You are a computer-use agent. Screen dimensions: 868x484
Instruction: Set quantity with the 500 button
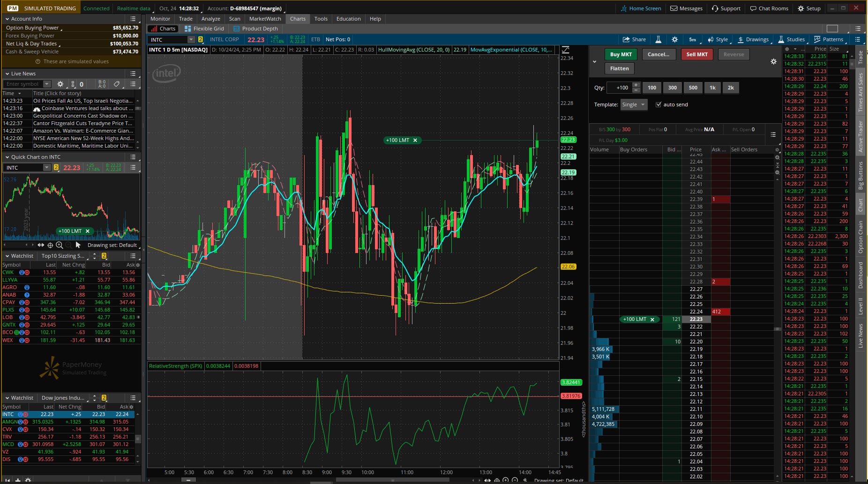click(693, 88)
